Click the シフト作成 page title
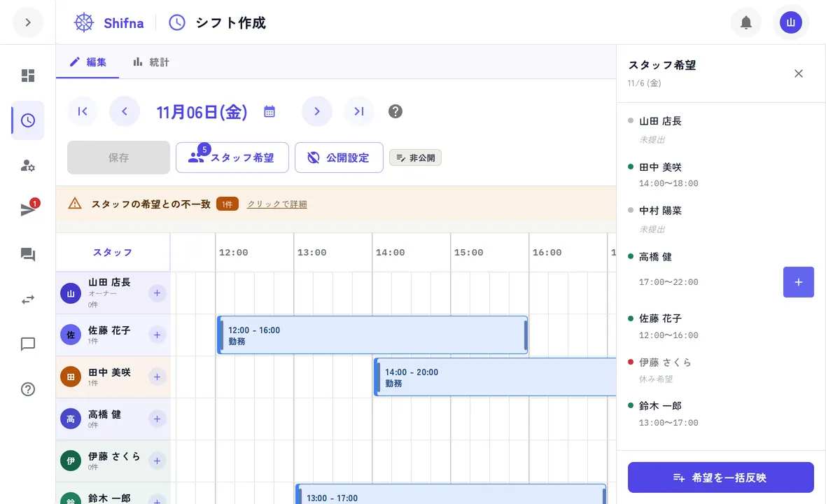 click(230, 22)
